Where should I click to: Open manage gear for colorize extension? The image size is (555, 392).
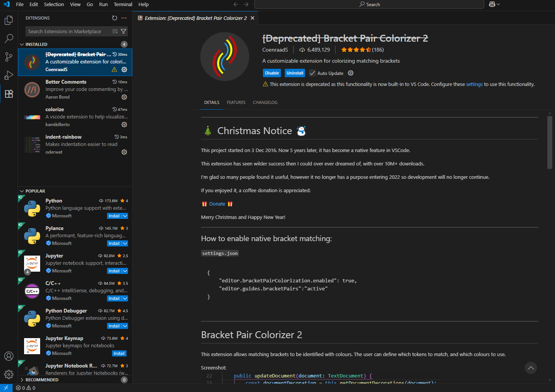[124, 125]
